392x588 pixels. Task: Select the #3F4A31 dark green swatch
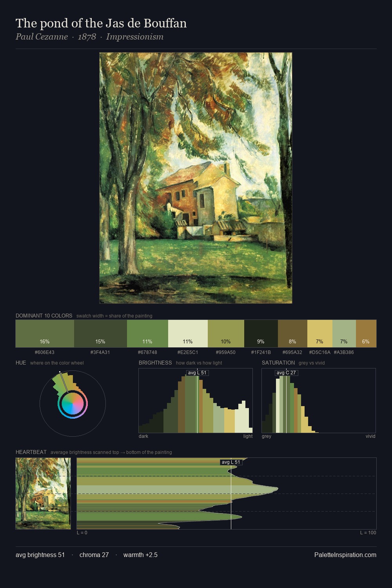[x=100, y=334]
